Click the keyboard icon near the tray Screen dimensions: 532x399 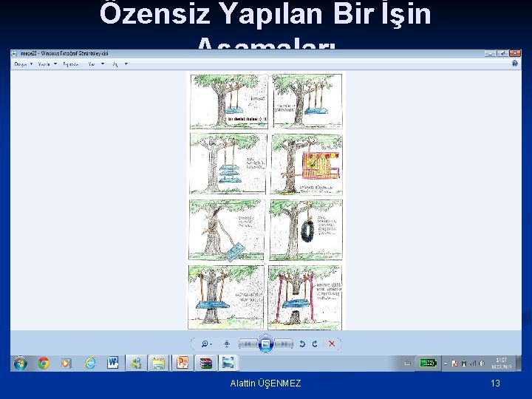pos(408,364)
